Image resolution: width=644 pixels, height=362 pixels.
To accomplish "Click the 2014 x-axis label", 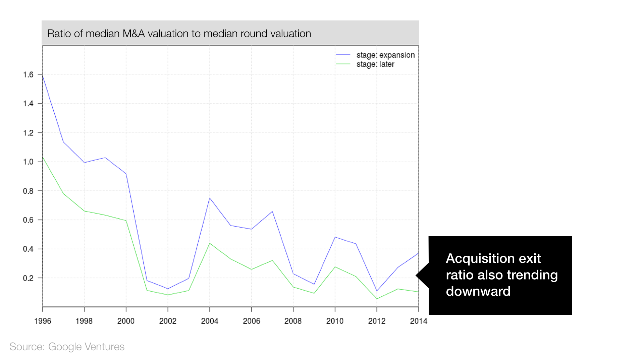I will pyautogui.click(x=418, y=321).
